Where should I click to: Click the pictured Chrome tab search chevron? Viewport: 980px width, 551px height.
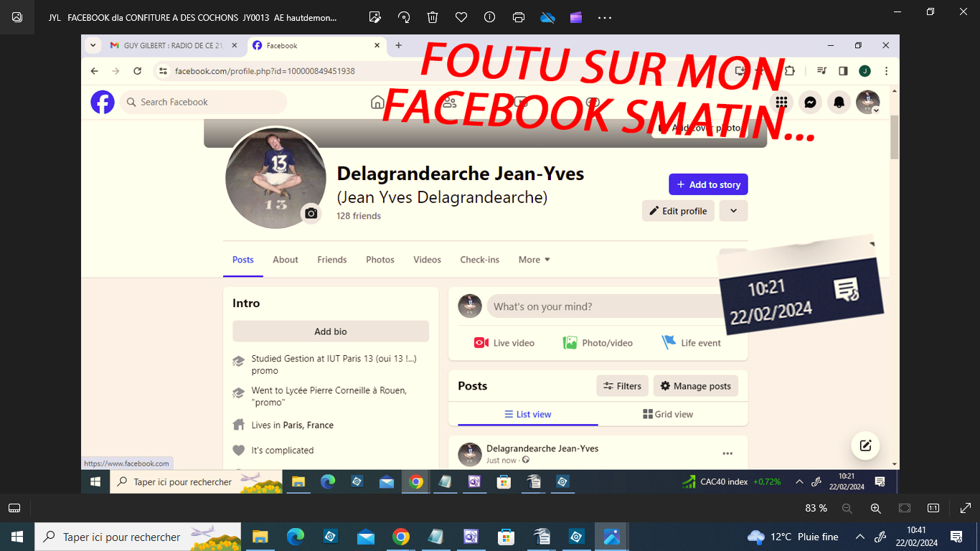(x=93, y=45)
